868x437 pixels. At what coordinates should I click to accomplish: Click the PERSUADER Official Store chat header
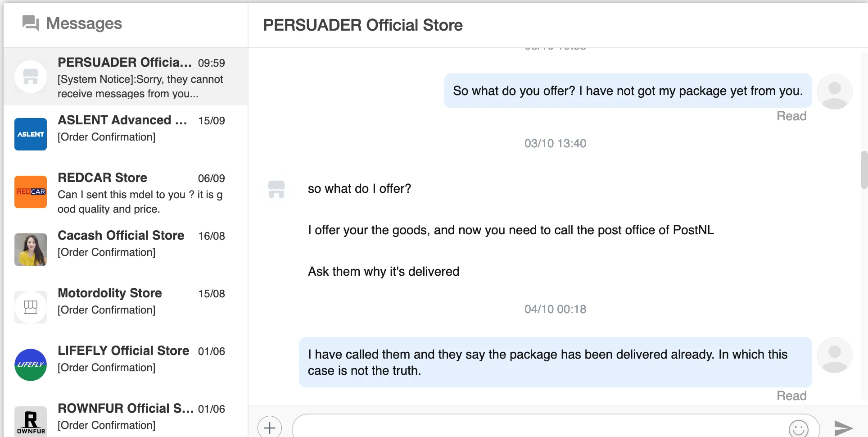coord(362,25)
